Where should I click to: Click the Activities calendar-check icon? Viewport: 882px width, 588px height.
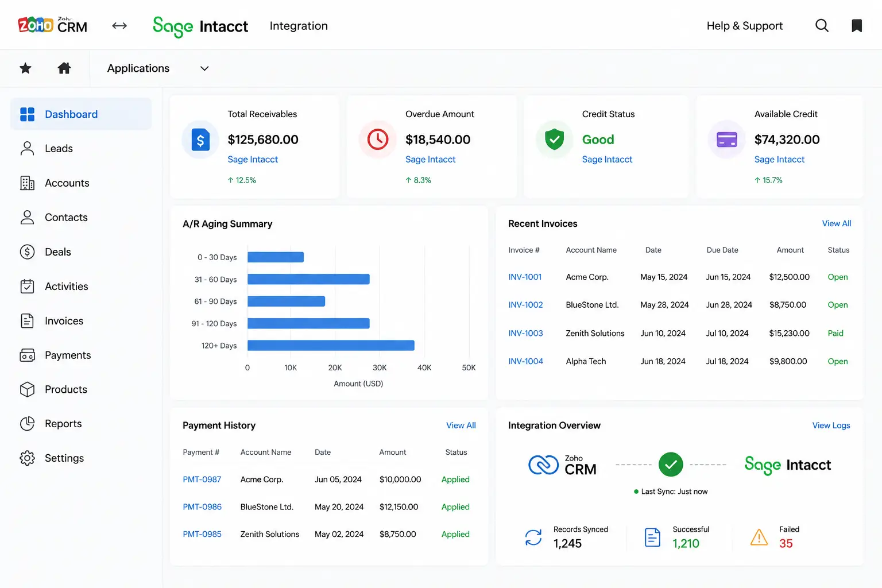pyautogui.click(x=27, y=287)
